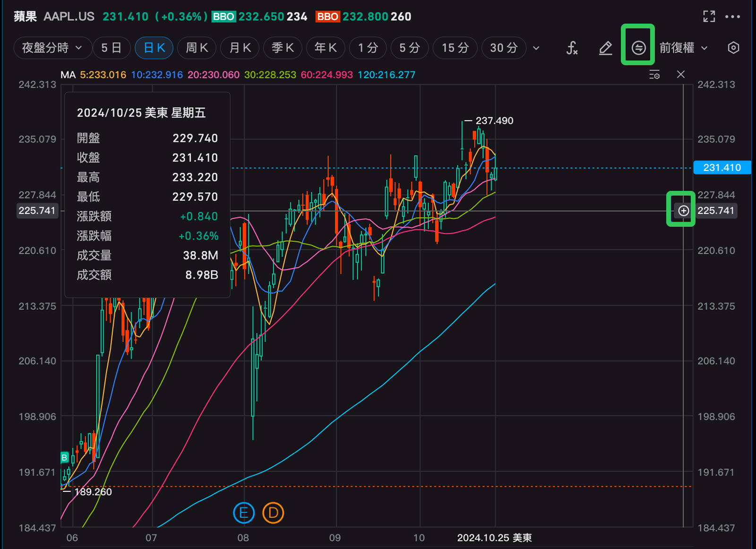Click the green B buy marker

click(x=65, y=457)
